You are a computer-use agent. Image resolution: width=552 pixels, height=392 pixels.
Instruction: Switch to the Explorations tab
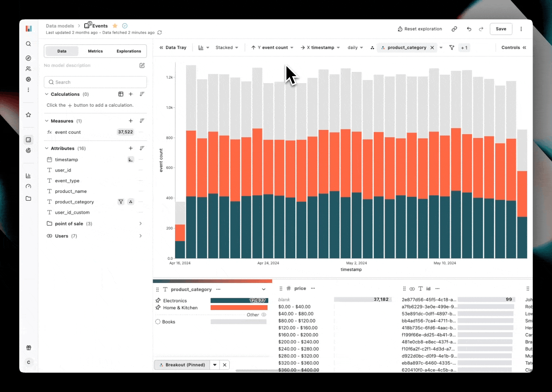point(129,51)
